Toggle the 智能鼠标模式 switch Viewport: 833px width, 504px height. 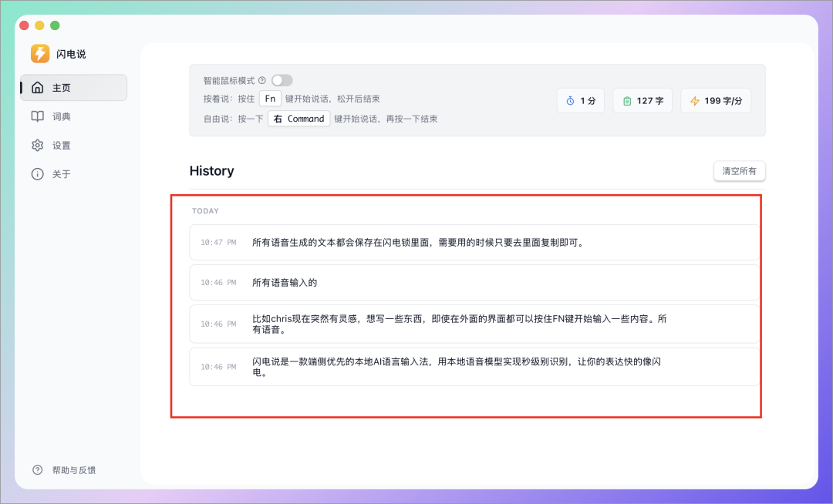[282, 80]
